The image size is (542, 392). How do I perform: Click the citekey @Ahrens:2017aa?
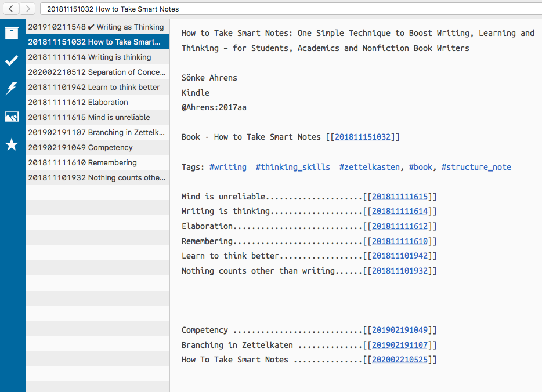point(214,107)
